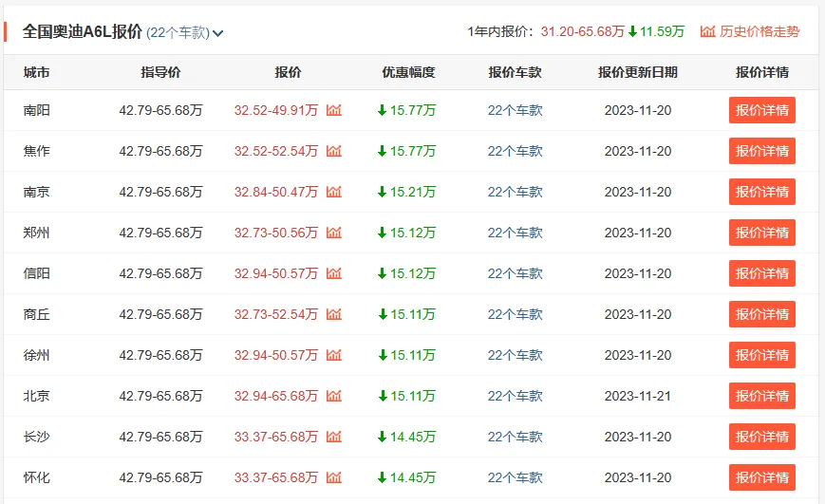Screen dimensions: 825x504
Task: Open 22个车款 link for 南阳
Action: click(x=515, y=110)
